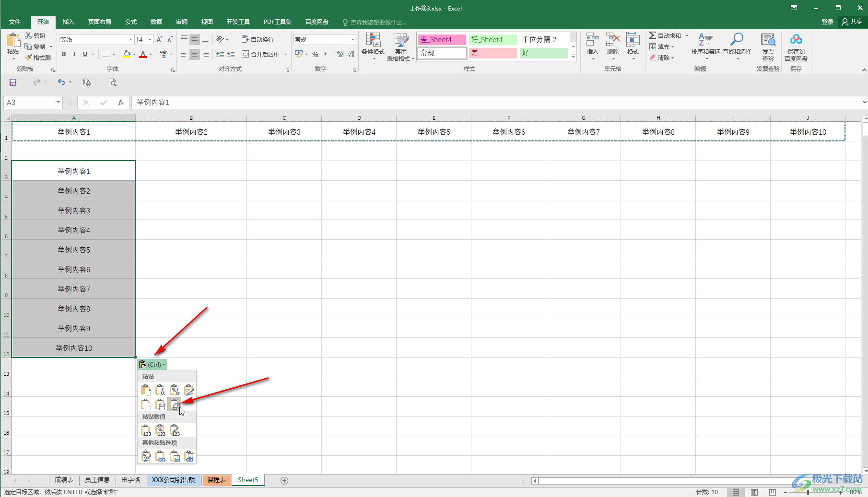Click the 登录 (Sign in) link

tap(828, 22)
